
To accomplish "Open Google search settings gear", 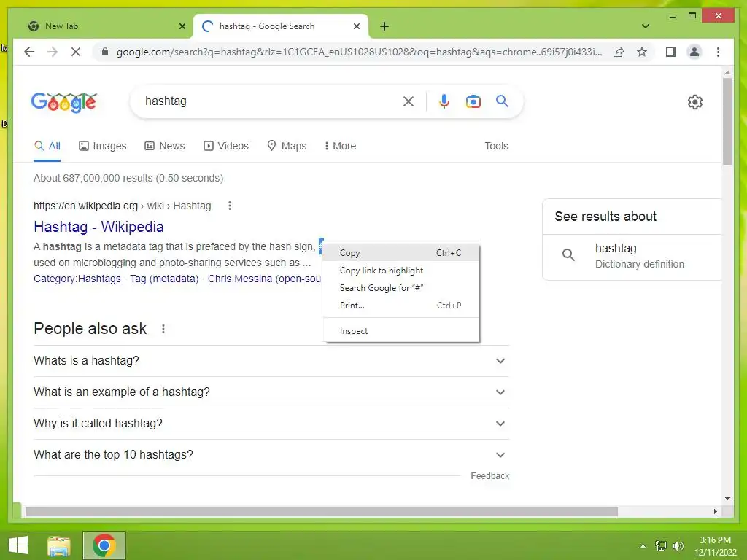I will (x=694, y=102).
